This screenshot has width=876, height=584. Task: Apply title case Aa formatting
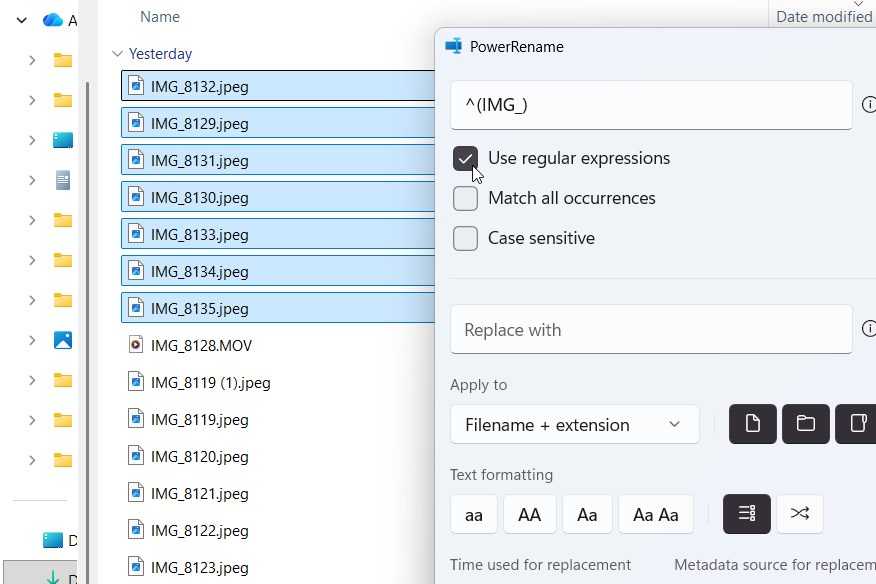[587, 514]
